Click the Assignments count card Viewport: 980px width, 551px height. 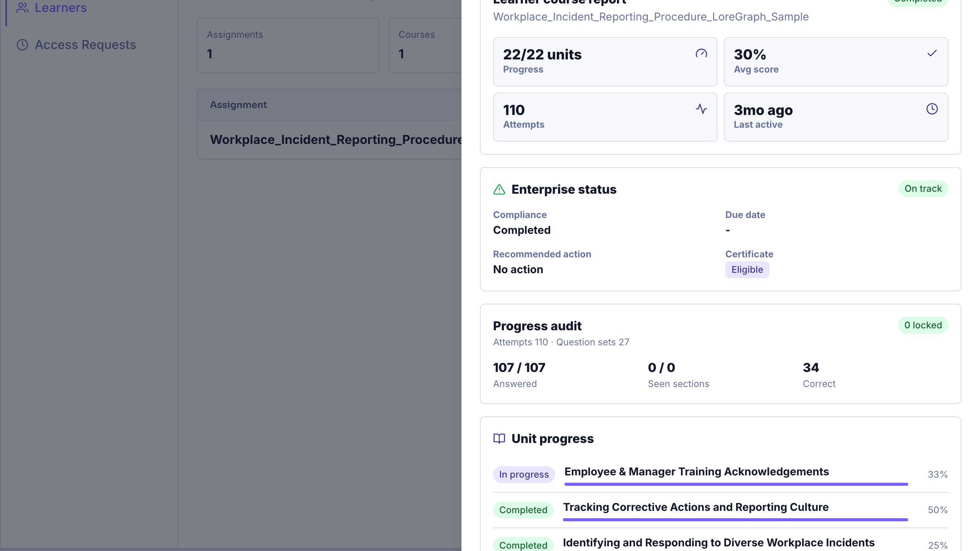click(x=288, y=46)
